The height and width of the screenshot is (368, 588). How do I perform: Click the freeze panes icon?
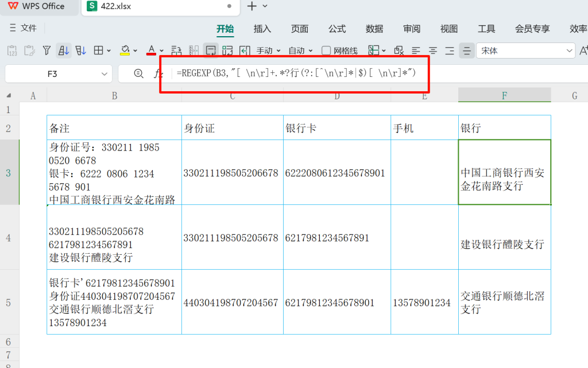(x=373, y=51)
